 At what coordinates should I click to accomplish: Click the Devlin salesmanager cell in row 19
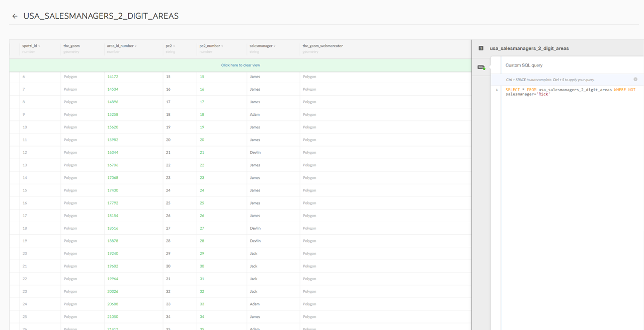click(x=255, y=241)
